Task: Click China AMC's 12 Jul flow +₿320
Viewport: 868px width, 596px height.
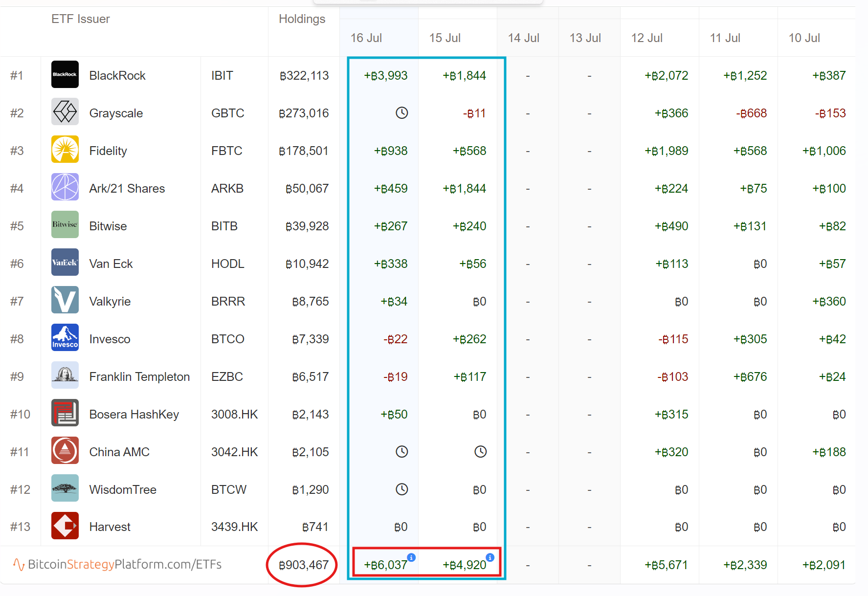Action: (671, 452)
